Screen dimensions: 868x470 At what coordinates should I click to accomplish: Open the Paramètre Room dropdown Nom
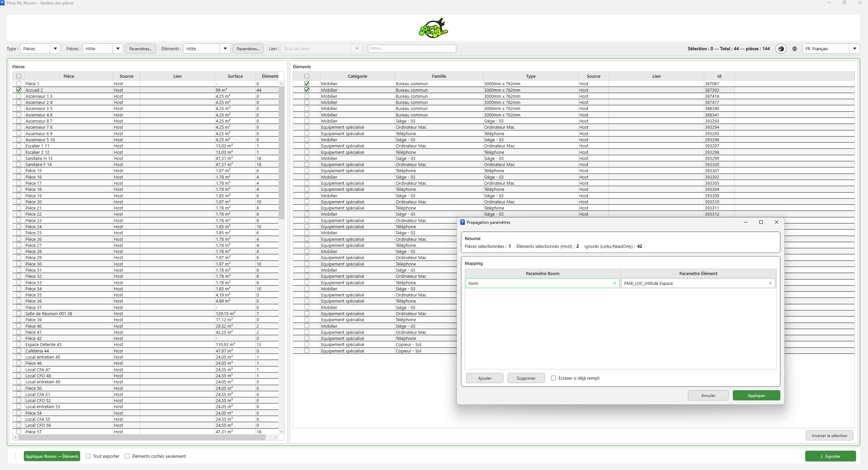pos(542,283)
